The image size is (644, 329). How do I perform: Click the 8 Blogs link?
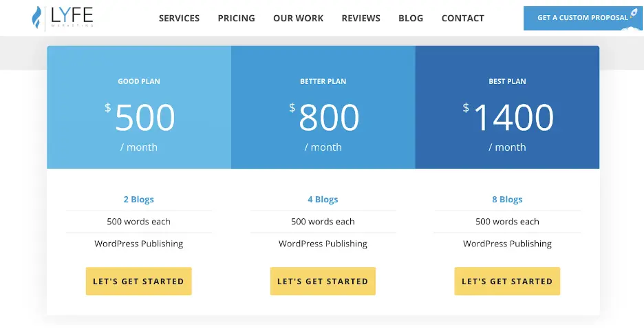click(x=507, y=200)
